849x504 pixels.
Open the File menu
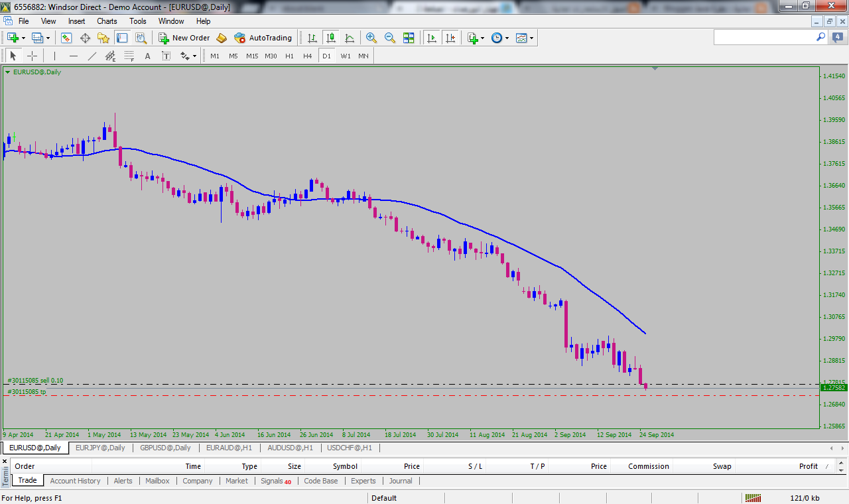tap(23, 21)
